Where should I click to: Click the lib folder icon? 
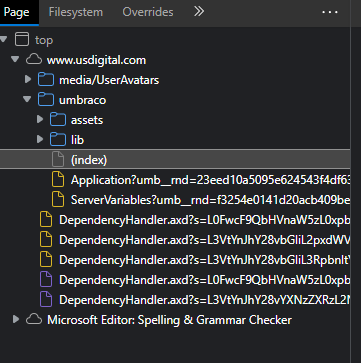58,140
